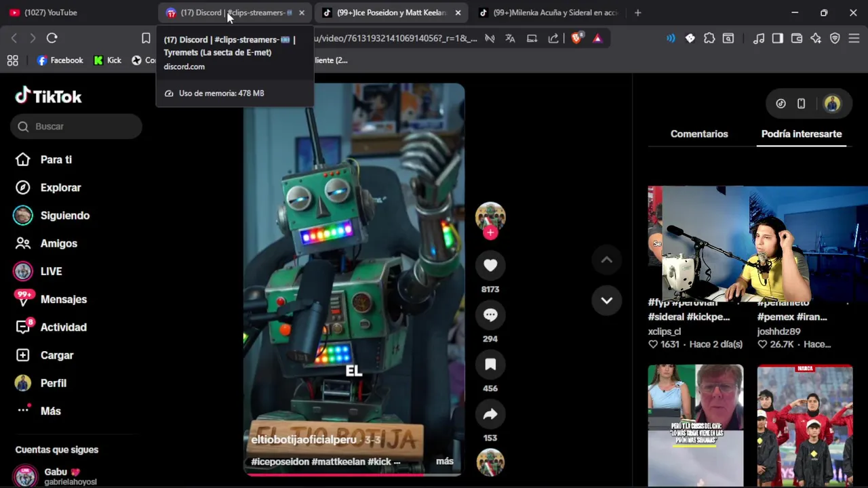The image size is (868, 488).
Task: Click translate page icon in address bar
Action: 510,38
